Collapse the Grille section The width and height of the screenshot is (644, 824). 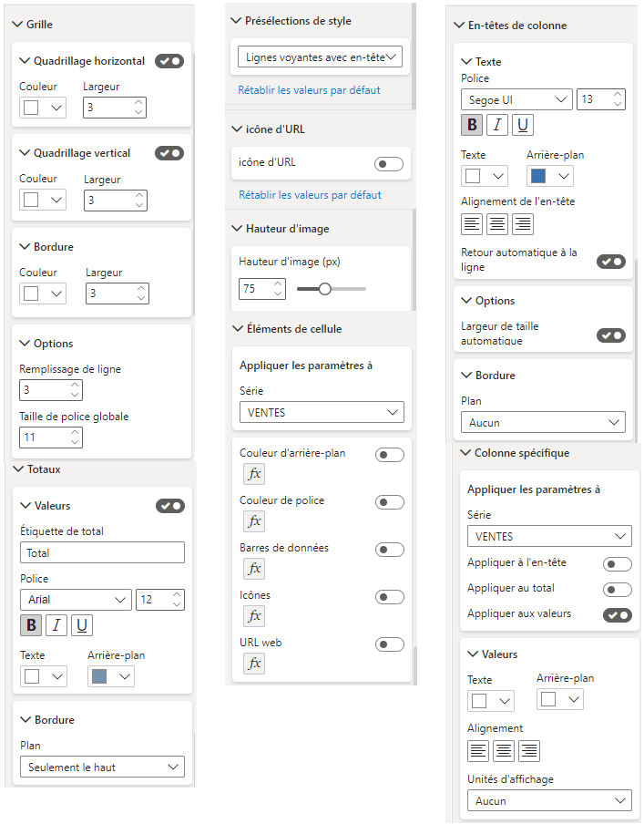(18, 25)
